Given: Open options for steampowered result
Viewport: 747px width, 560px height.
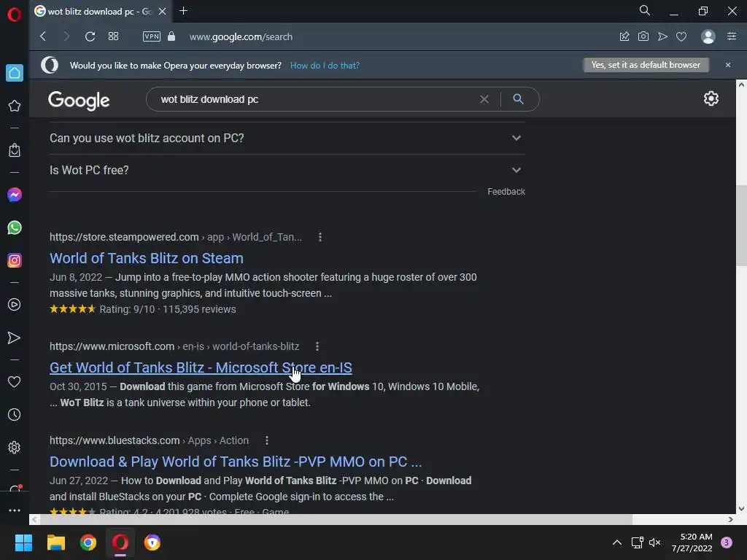Looking at the screenshot, I should (320, 237).
